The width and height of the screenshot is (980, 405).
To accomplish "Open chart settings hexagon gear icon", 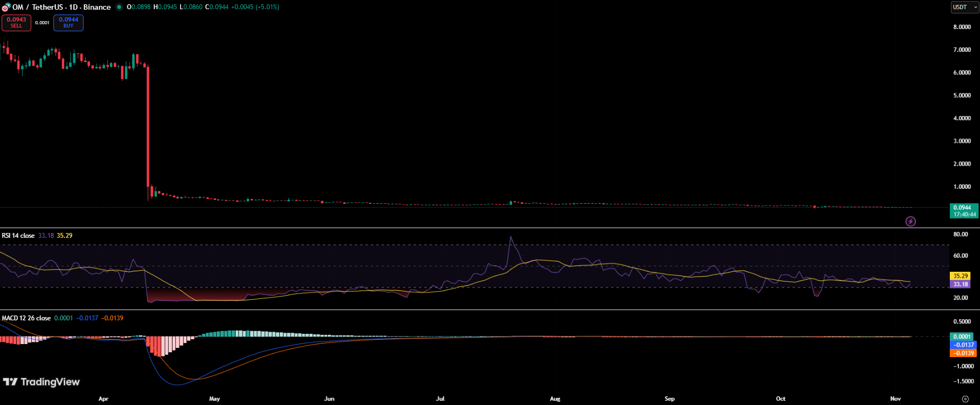I will 965,399.
